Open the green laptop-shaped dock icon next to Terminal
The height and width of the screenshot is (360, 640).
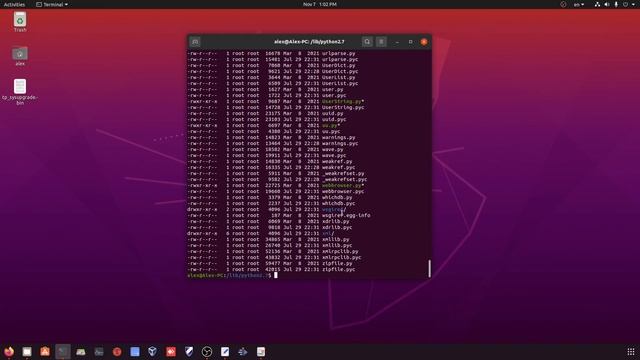click(x=81, y=351)
